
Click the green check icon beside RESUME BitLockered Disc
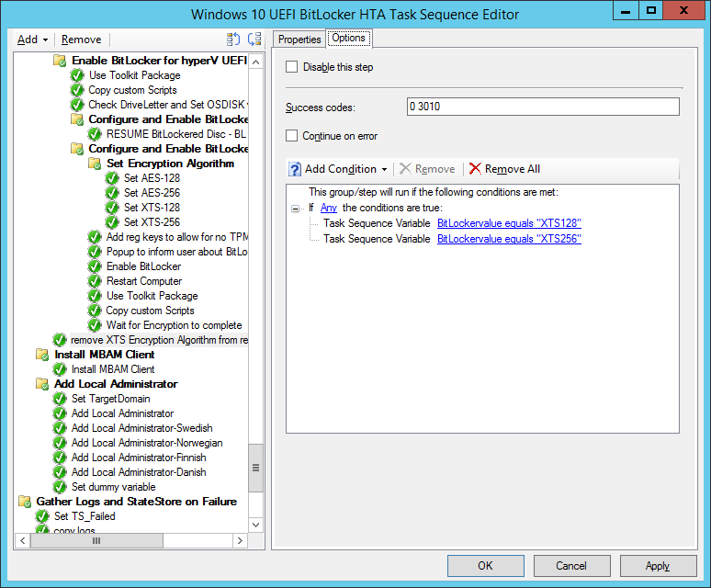(x=95, y=134)
